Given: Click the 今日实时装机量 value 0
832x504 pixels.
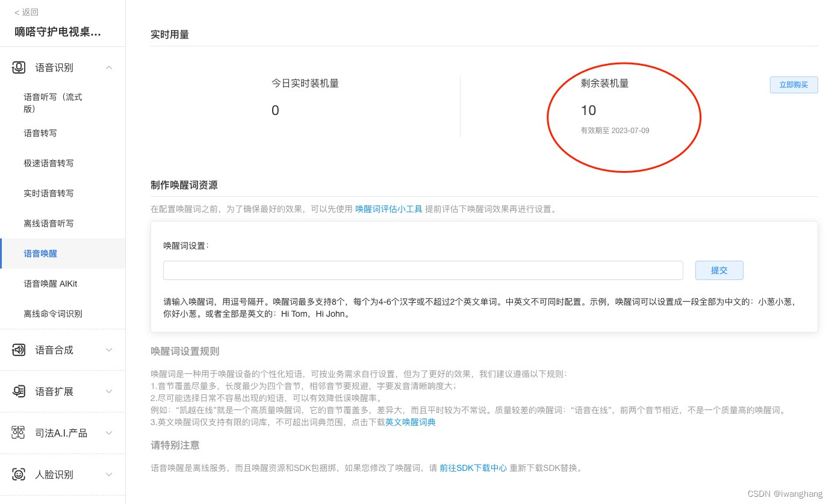Looking at the screenshot, I should (x=275, y=110).
